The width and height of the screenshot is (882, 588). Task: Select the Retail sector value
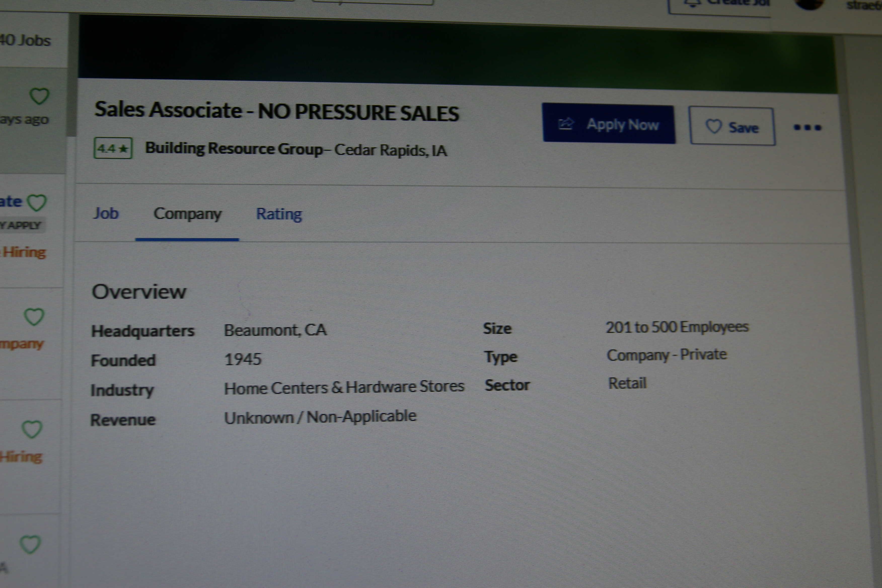pyautogui.click(x=627, y=384)
